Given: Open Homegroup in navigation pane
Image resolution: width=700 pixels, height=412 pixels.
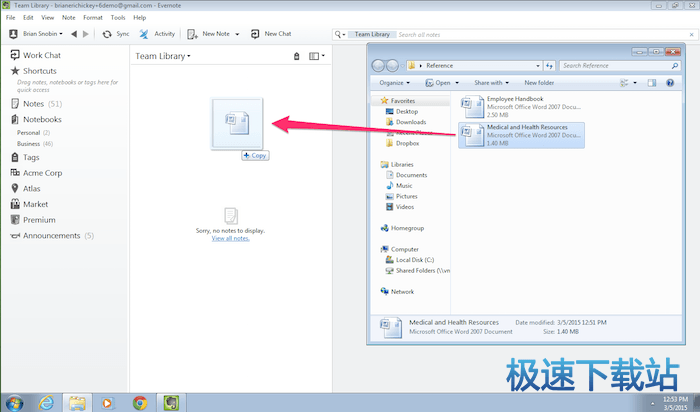Looking at the screenshot, I should pyautogui.click(x=402, y=228).
